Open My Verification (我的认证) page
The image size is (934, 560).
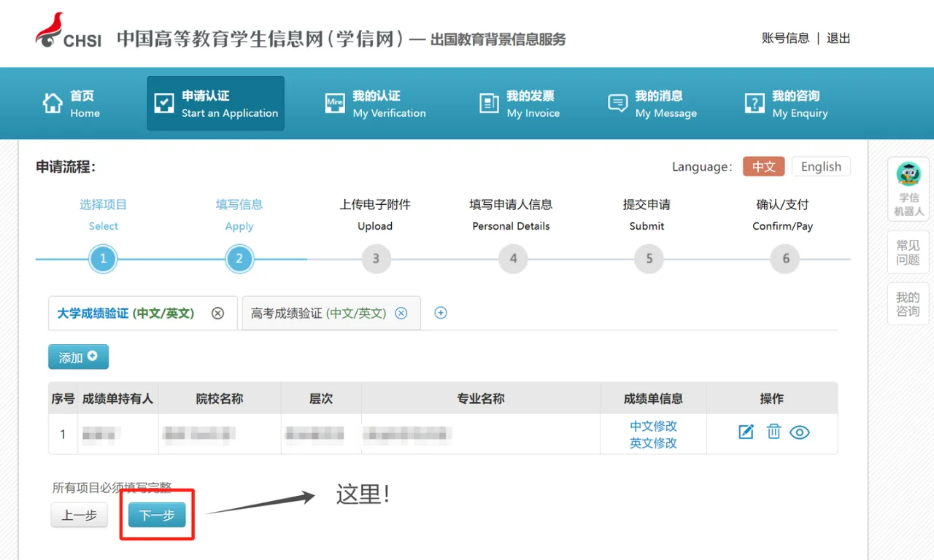(x=376, y=104)
